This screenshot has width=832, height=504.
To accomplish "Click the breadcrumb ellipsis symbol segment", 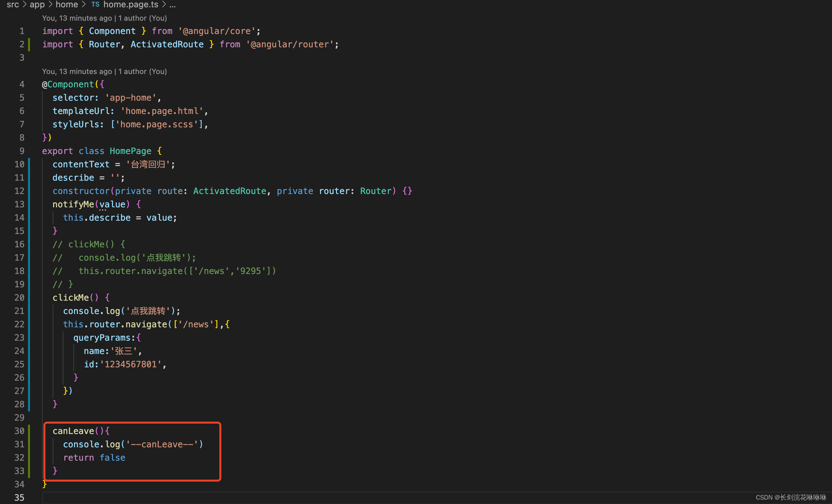I will (173, 4).
